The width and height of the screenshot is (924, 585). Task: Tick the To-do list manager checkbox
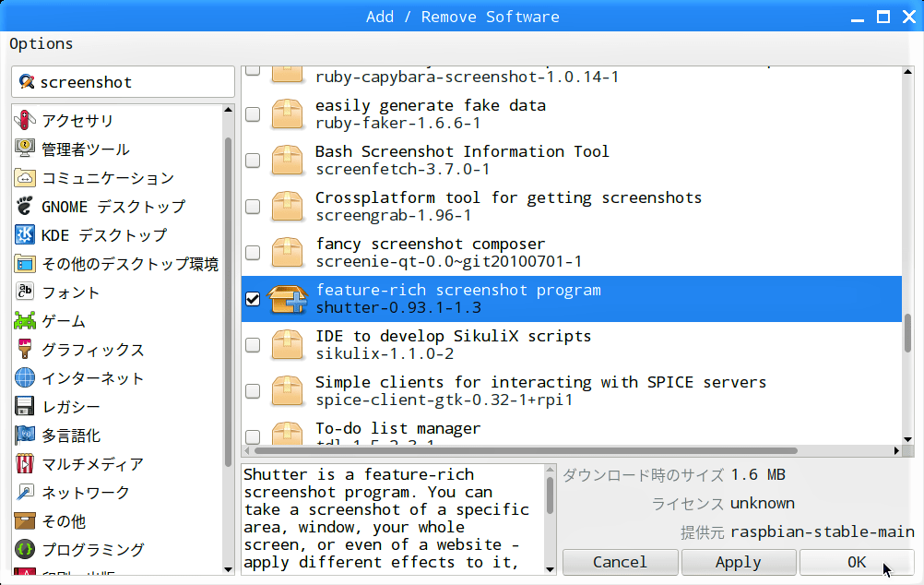click(253, 437)
